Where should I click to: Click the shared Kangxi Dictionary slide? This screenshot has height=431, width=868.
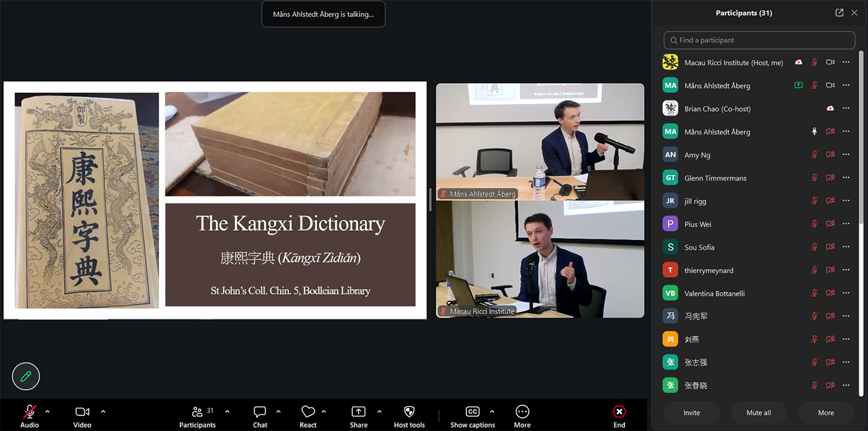[x=215, y=200]
